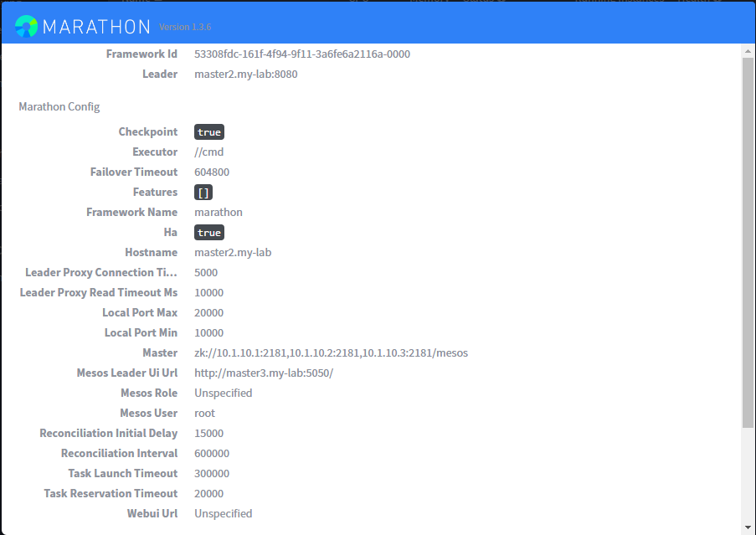
Task: Click the Features label
Action: (155, 193)
